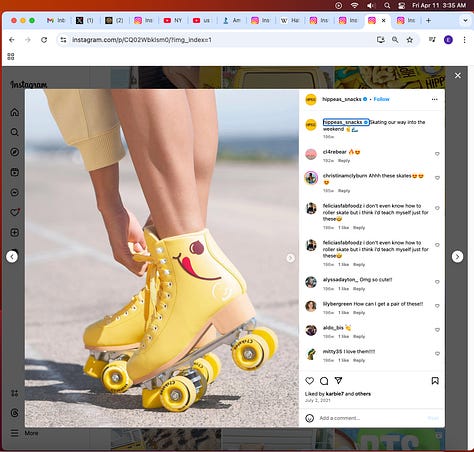Click the Instagram logo
Screen dimensions: 474x452
[29, 85]
